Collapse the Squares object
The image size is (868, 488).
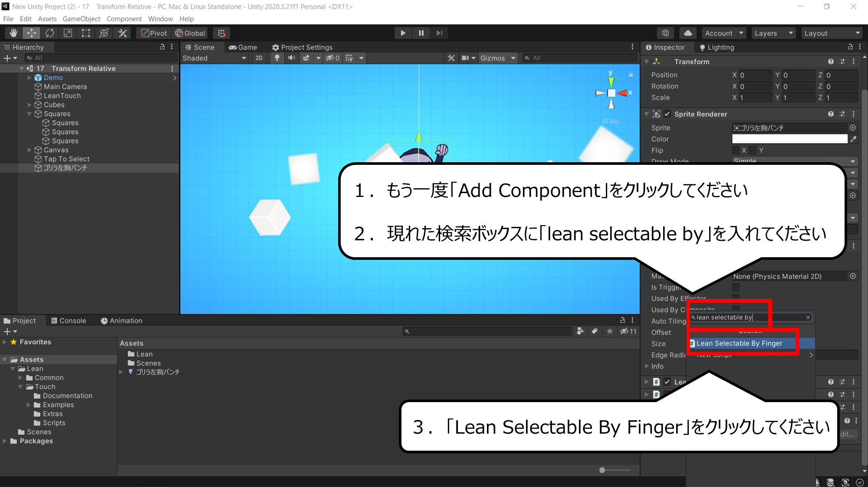[x=30, y=114]
